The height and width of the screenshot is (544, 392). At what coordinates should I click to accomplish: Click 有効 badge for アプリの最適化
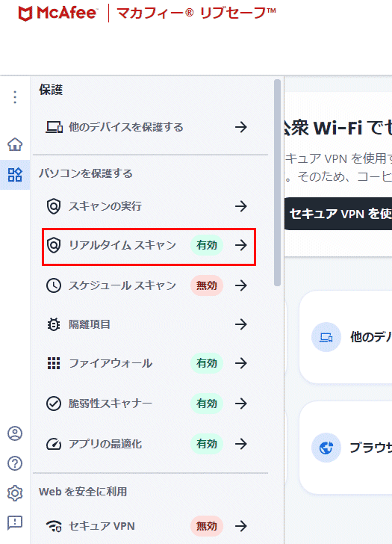tap(207, 444)
